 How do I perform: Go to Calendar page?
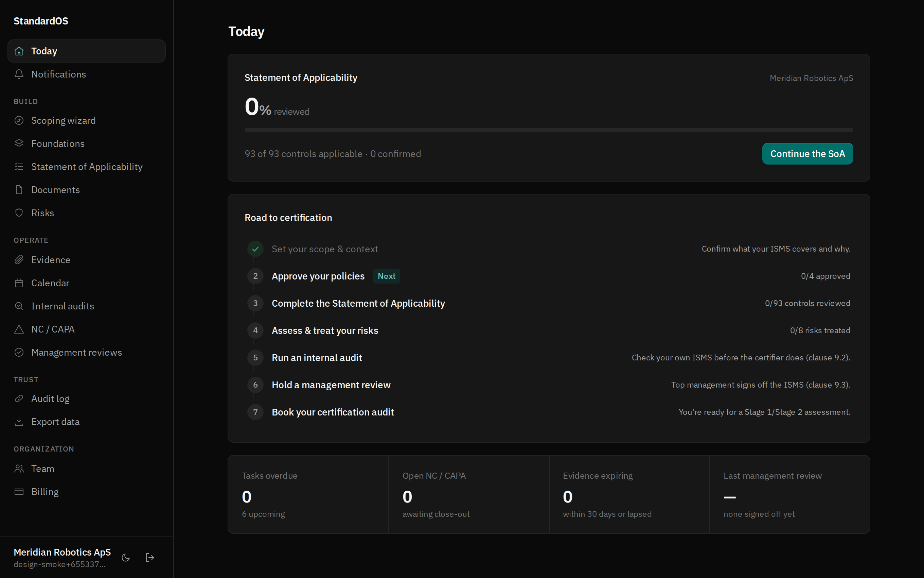pos(87,283)
